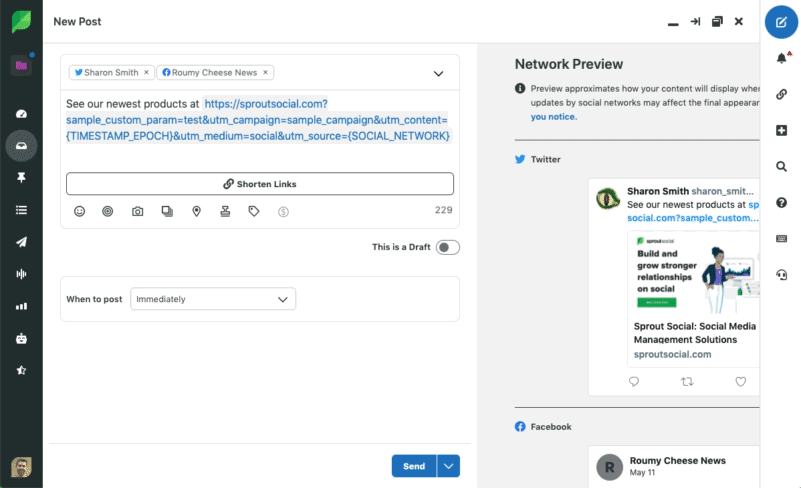Open the help question mark icon
The height and width of the screenshot is (488, 801).
(782, 203)
